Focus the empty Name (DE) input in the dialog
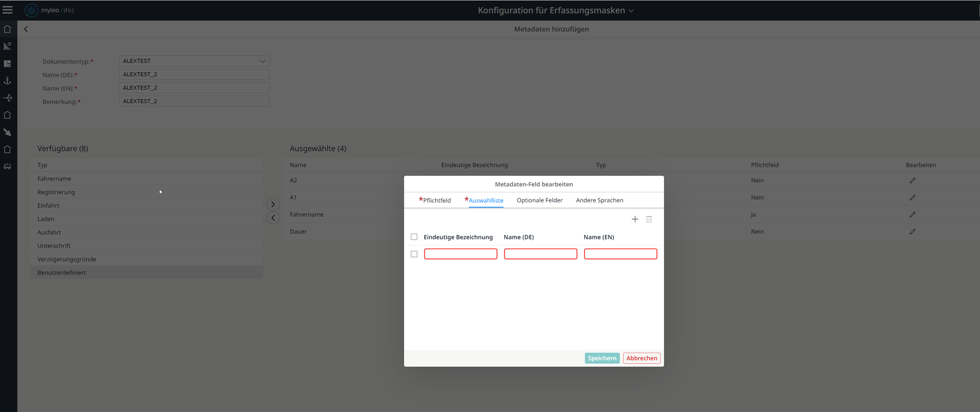The height and width of the screenshot is (412, 980). 540,254
